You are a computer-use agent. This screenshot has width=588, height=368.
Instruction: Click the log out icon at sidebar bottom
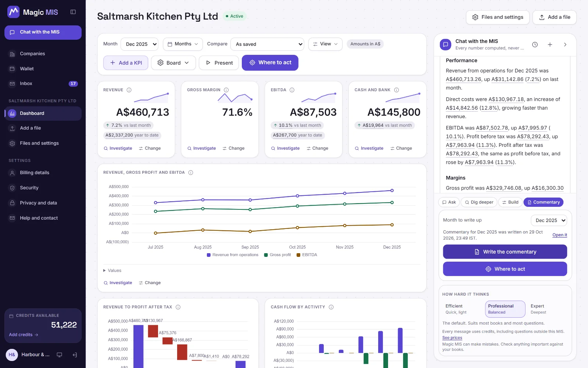click(75, 355)
